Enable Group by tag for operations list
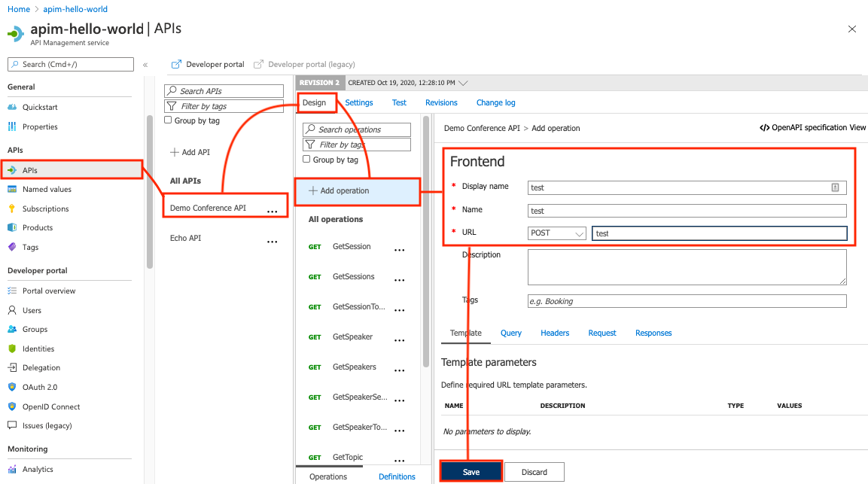The image size is (868, 484). point(306,159)
